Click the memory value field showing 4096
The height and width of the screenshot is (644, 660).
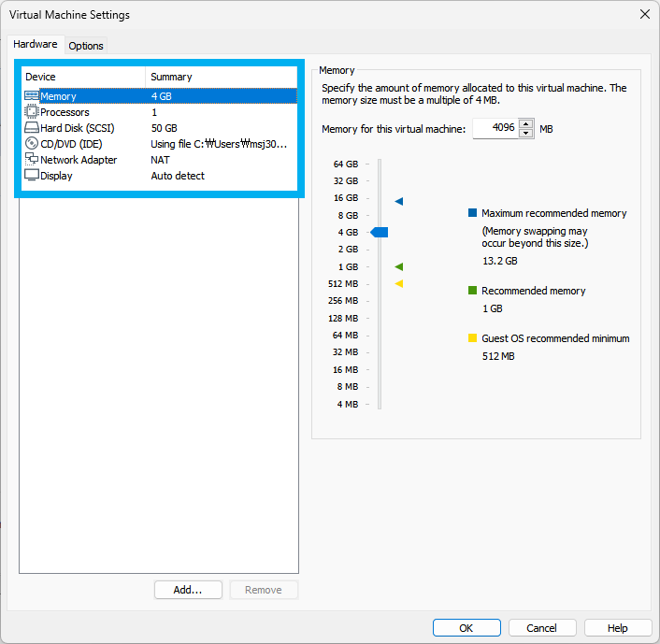[x=495, y=128]
